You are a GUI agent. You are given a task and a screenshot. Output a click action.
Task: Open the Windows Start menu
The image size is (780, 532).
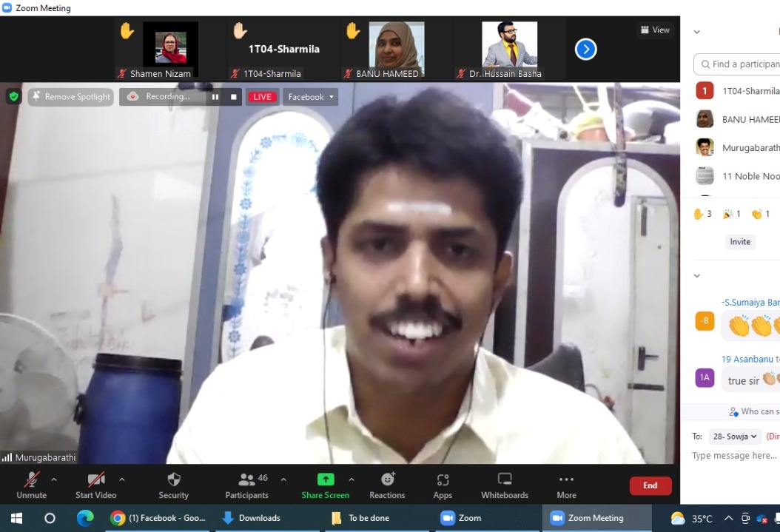click(x=16, y=518)
